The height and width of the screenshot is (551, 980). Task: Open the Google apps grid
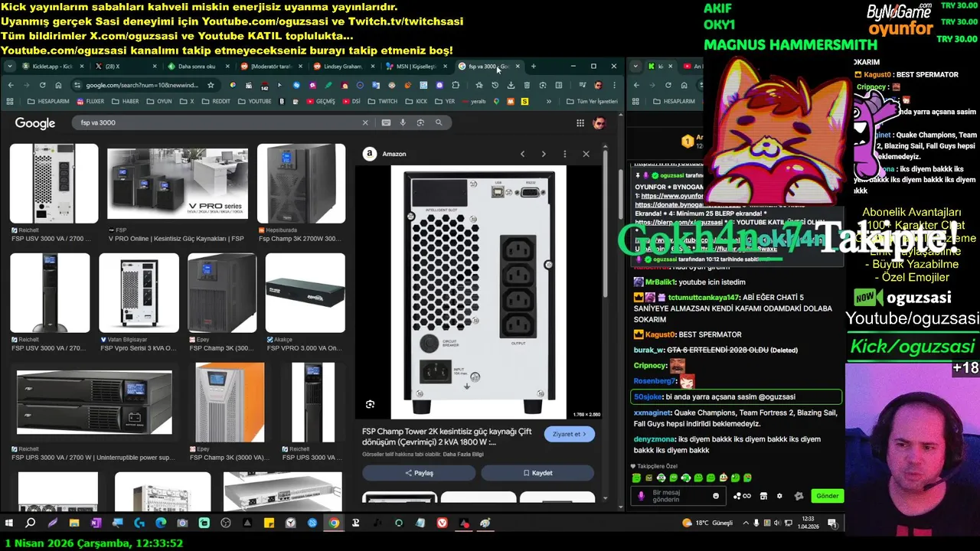point(580,123)
